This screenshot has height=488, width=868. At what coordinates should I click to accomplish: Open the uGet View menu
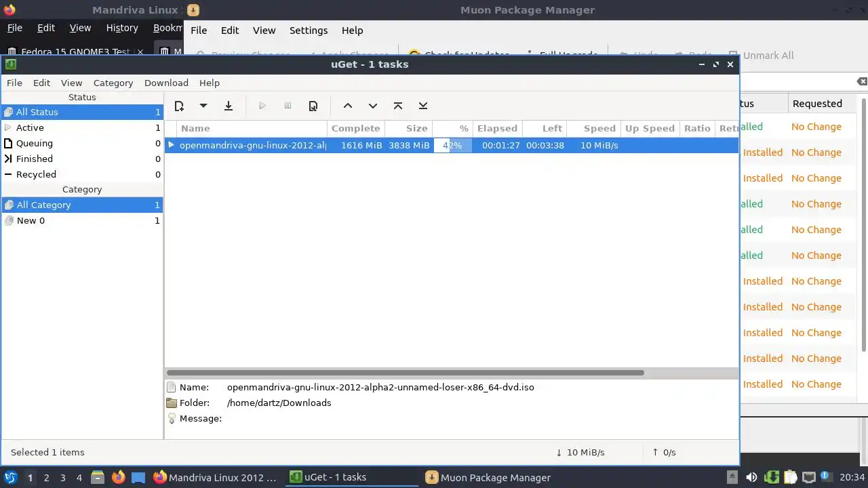71,83
